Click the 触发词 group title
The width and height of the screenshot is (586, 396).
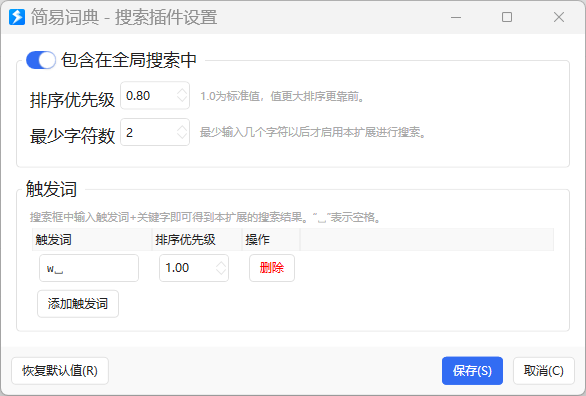[x=51, y=189]
